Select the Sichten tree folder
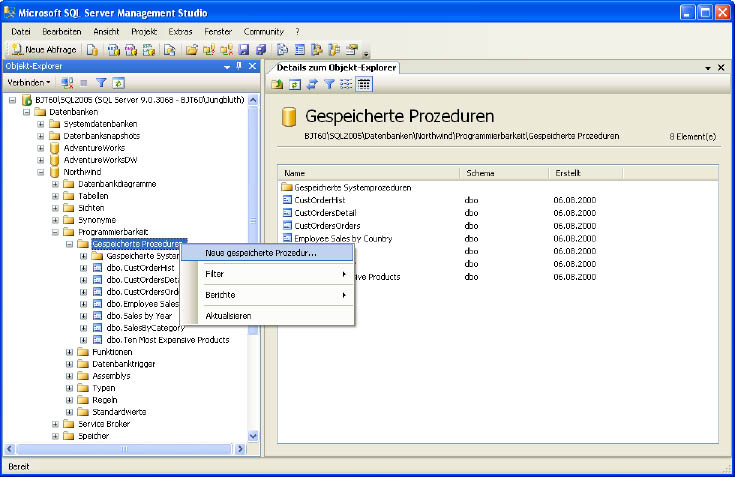Viewport: 735px width, 477px height. tap(91, 208)
